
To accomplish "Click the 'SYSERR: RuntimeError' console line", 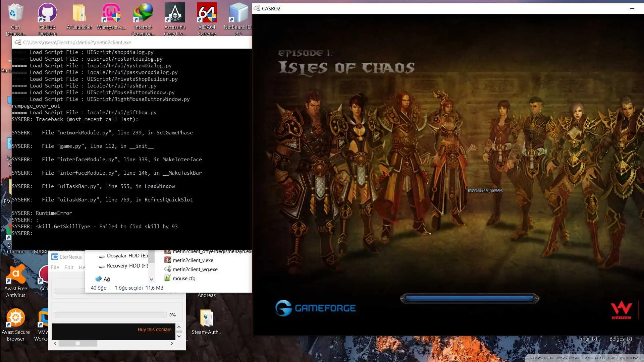I will tap(42, 213).
